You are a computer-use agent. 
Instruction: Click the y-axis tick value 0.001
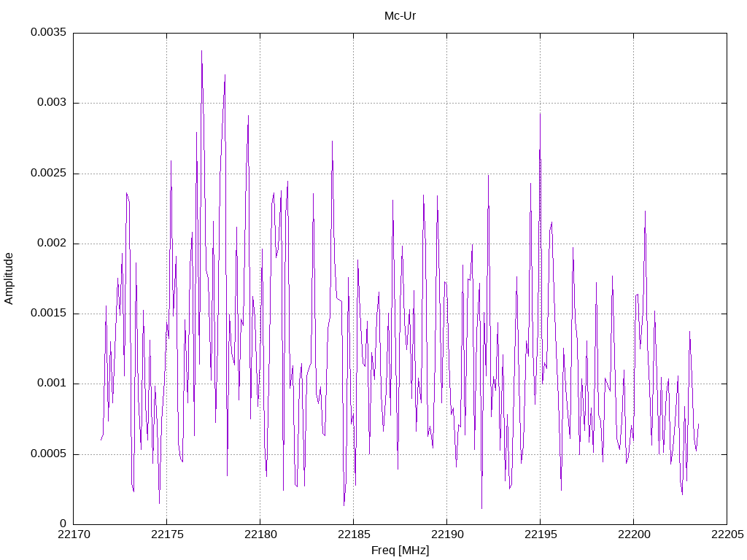(x=52, y=384)
